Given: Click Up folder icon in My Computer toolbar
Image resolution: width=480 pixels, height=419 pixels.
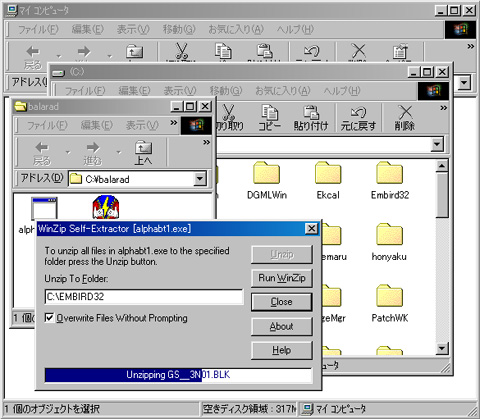Looking at the screenshot, I should point(134,52).
